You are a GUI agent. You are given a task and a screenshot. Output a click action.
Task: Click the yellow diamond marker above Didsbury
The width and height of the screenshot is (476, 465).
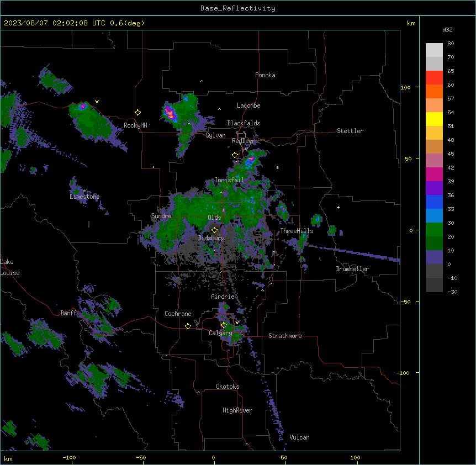coord(214,230)
